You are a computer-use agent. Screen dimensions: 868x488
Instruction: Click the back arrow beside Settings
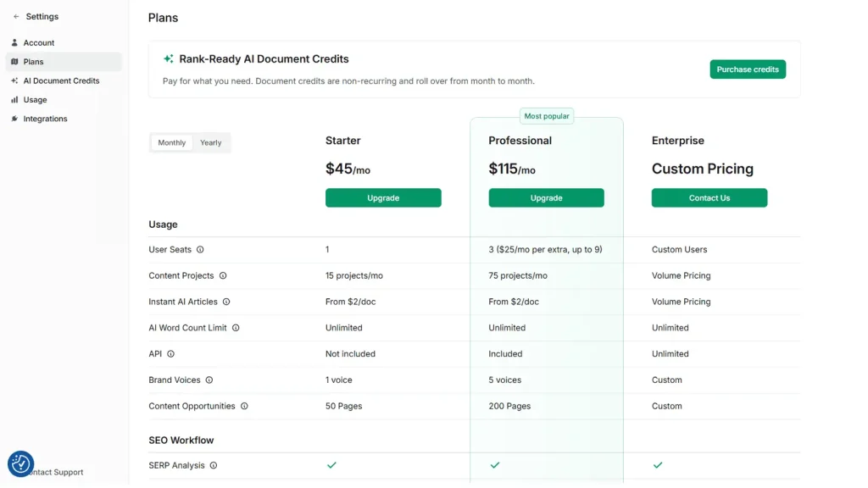16,17
